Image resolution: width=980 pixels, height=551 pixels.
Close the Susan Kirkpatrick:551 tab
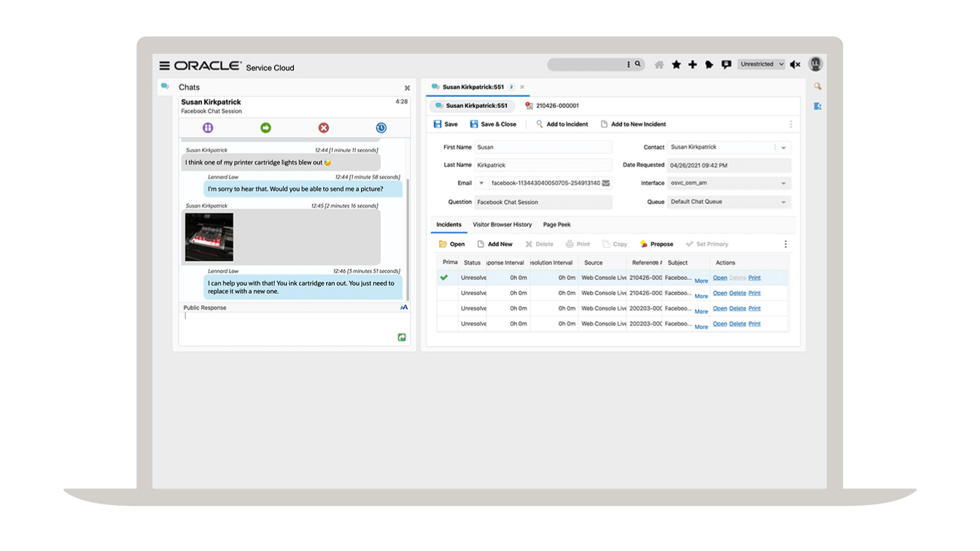coord(522,87)
